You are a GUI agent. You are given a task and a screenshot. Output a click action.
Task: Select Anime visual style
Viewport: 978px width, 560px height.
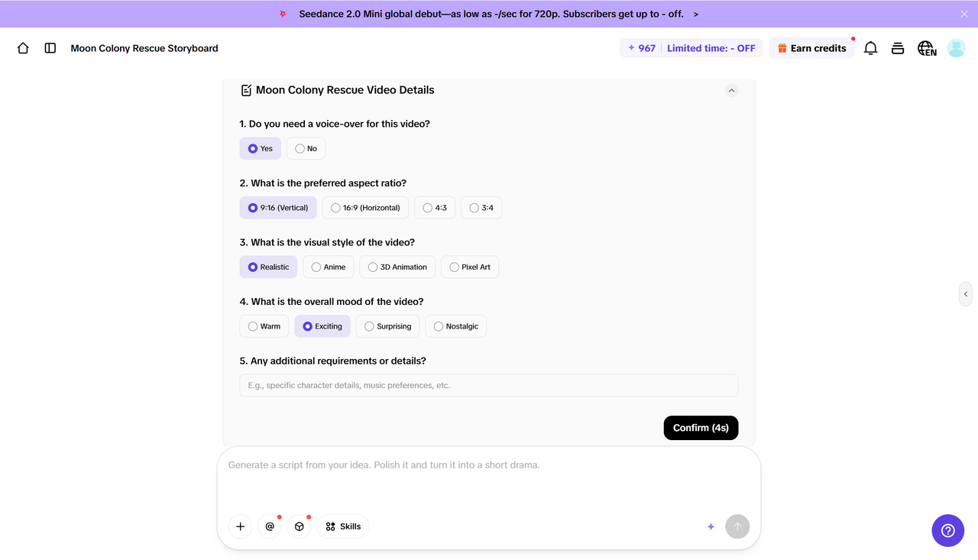(329, 267)
